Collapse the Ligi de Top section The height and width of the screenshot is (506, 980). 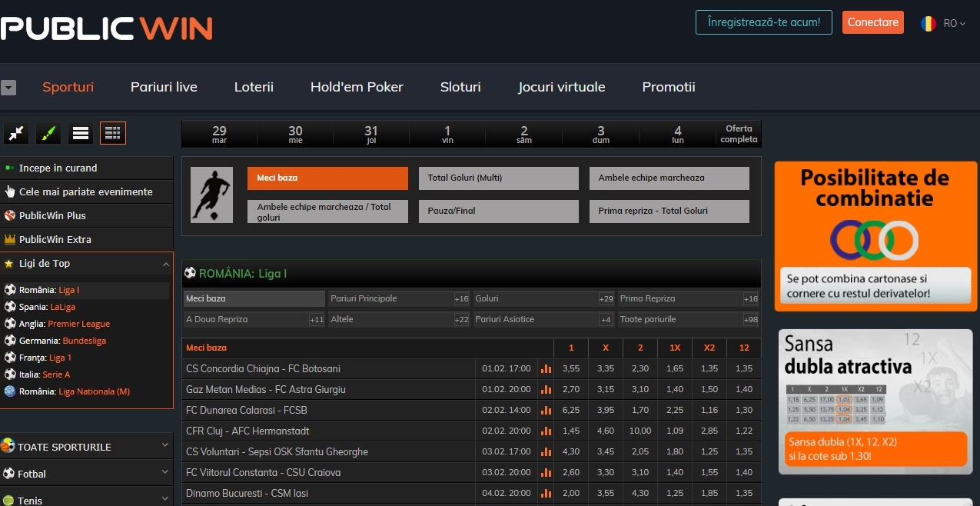click(165, 264)
